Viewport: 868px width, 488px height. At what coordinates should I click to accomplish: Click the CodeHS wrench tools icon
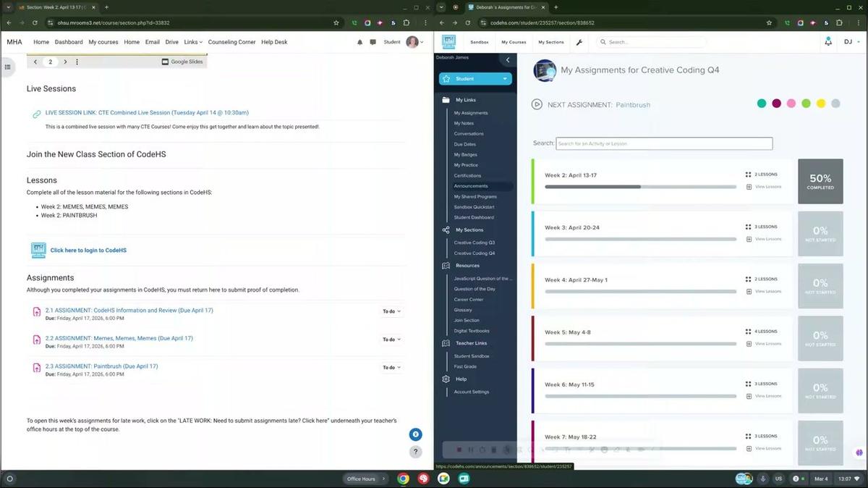[579, 42]
